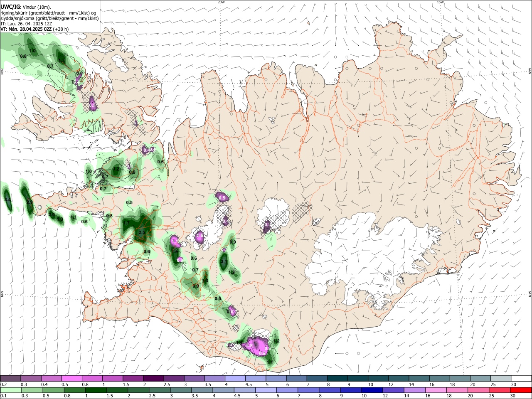Click the bold "UWC/IG" title in header
This screenshot has height=399, width=532.
tap(10, 7)
